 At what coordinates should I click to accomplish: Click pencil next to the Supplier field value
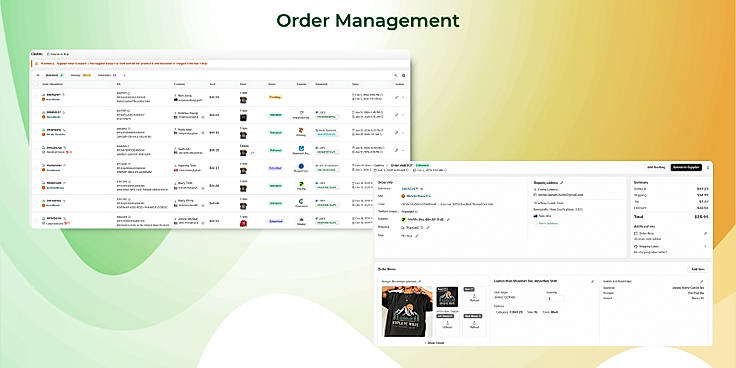coord(448,219)
